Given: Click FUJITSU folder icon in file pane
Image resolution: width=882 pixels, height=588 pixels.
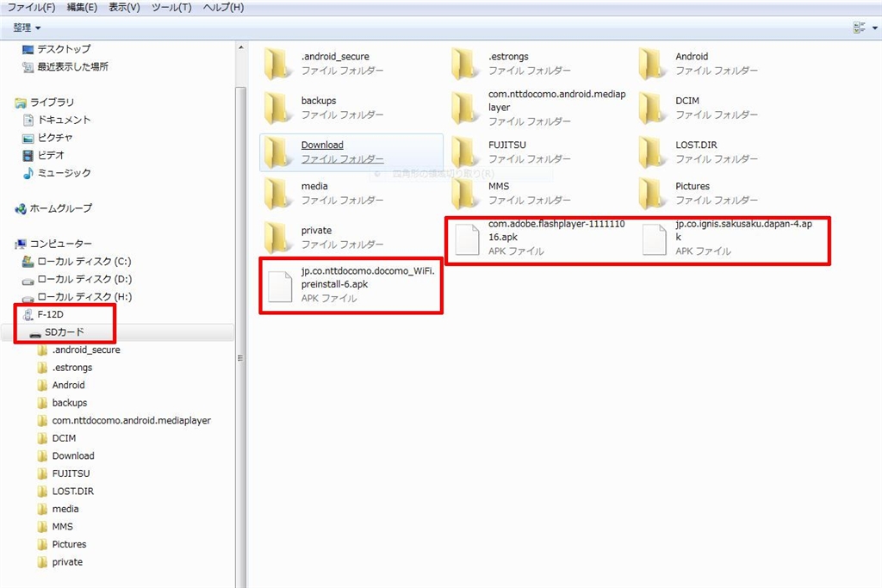Looking at the screenshot, I should point(465,152).
